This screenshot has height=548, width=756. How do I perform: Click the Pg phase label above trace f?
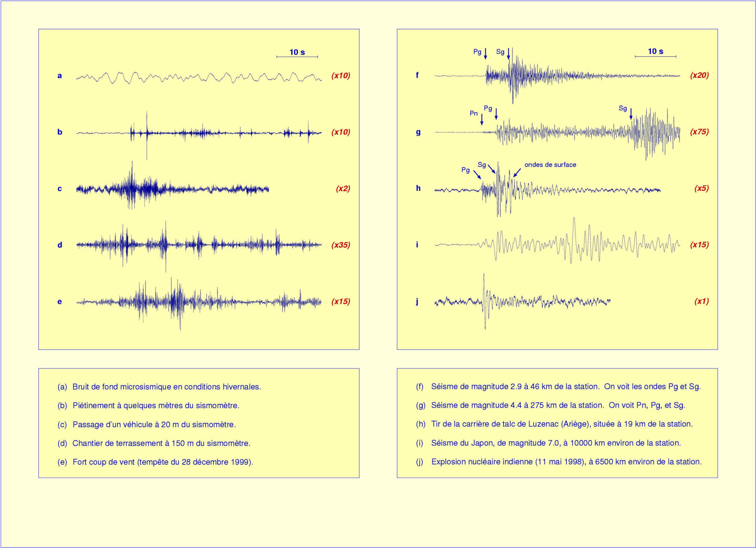click(477, 52)
